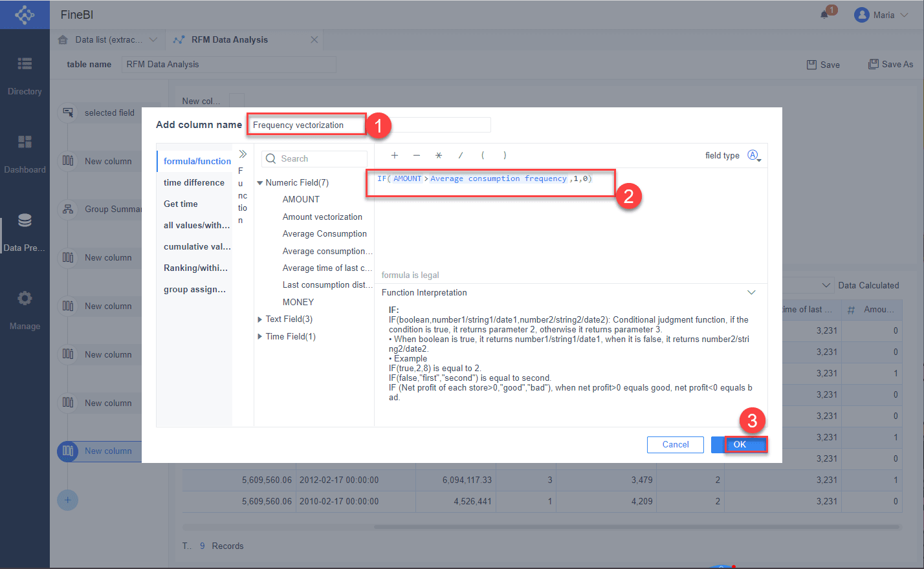
Task: Select the Last consumption distance field
Action: [327, 284]
